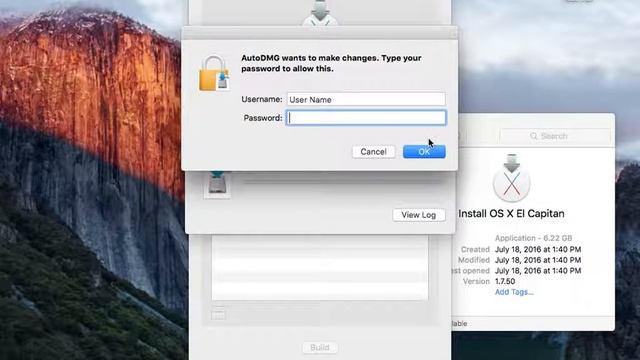640x360 pixels.
Task: Click the "Install OS X El Capitan" title text
Action: pos(511,213)
